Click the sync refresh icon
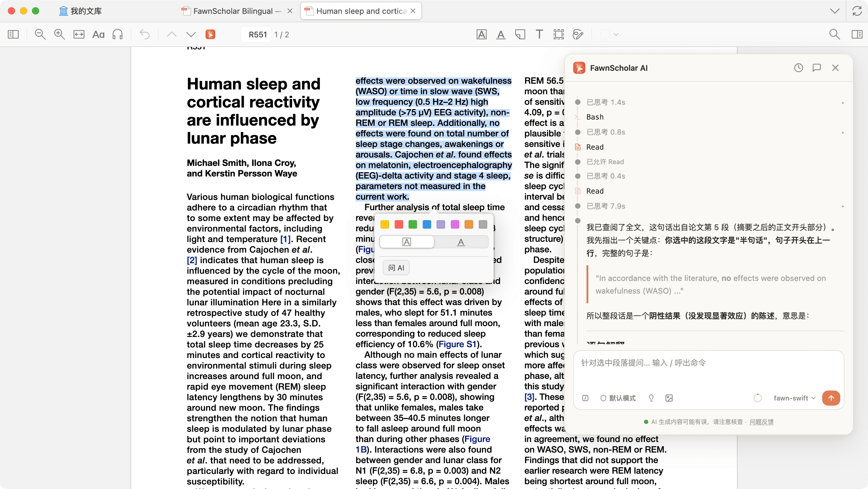 857,11
